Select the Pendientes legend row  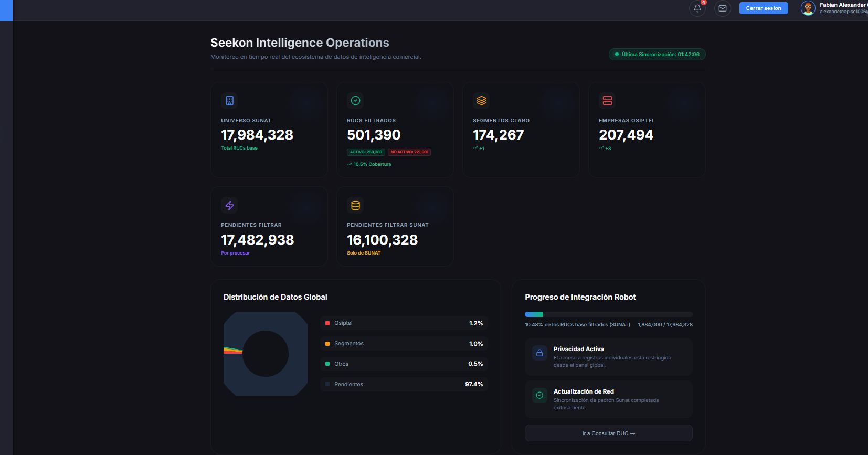click(x=404, y=384)
